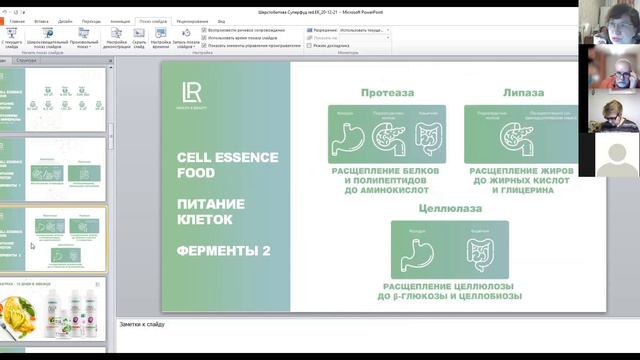Open the Transitions (Переходы) ribbon tab

point(91,21)
